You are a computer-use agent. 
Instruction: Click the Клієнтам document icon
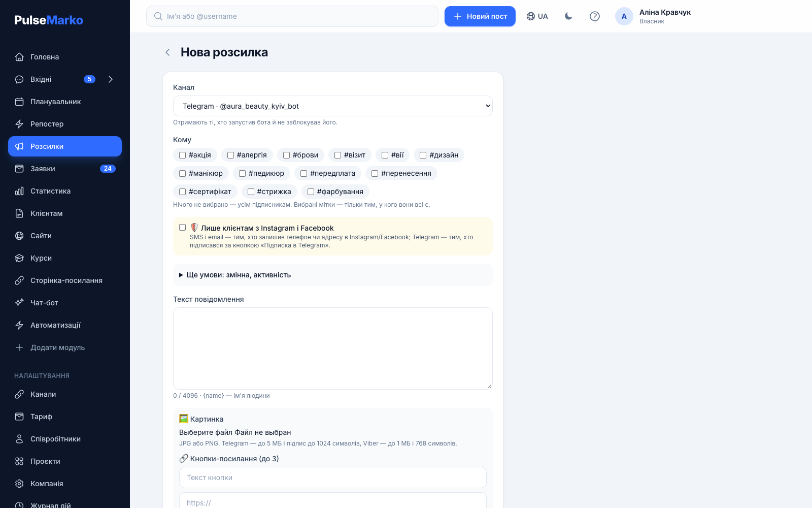pyautogui.click(x=19, y=213)
